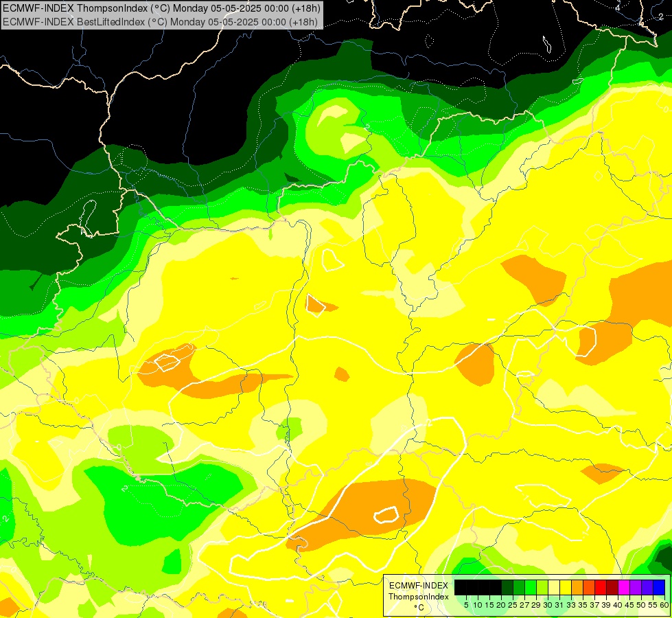Select the violet 50-55 legend swatch
The width and height of the screenshot is (672, 618).
coord(647,587)
